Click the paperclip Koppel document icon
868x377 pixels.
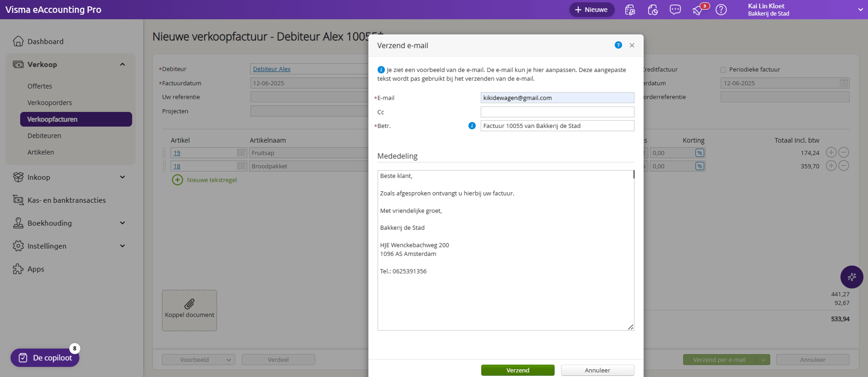click(x=190, y=305)
